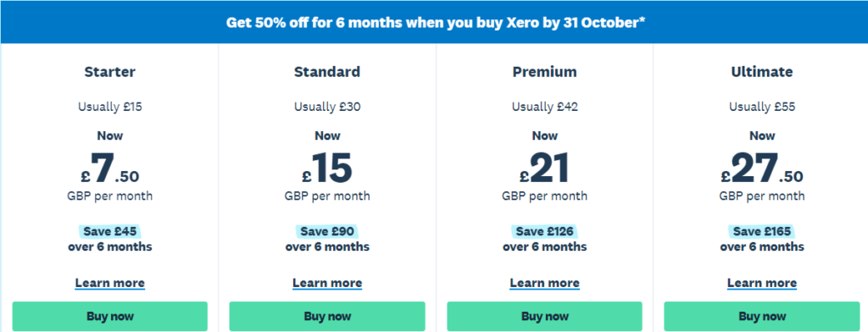Click the Starter plan heading
The width and height of the screenshot is (868, 332).
pos(109,72)
